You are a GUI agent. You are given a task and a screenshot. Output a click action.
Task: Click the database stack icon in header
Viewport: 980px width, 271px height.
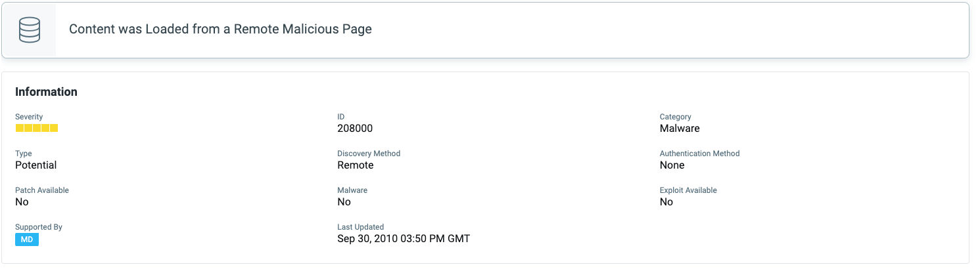coord(29,30)
